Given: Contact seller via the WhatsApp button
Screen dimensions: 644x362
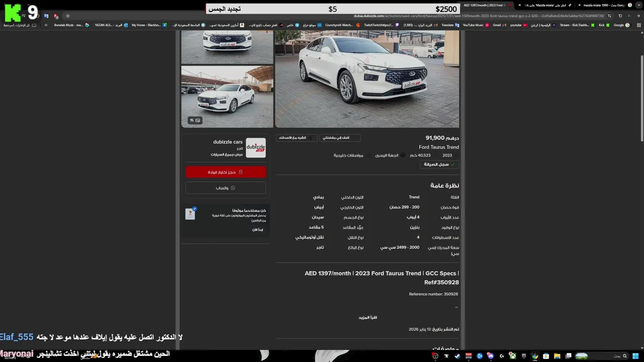Looking at the screenshot, I should [x=225, y=188].
